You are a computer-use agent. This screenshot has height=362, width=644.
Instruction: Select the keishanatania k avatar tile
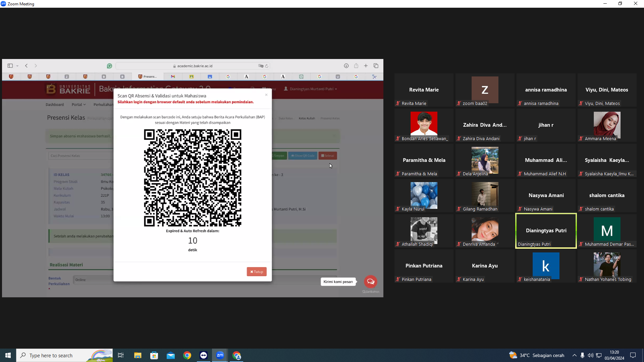coord(546,266)
